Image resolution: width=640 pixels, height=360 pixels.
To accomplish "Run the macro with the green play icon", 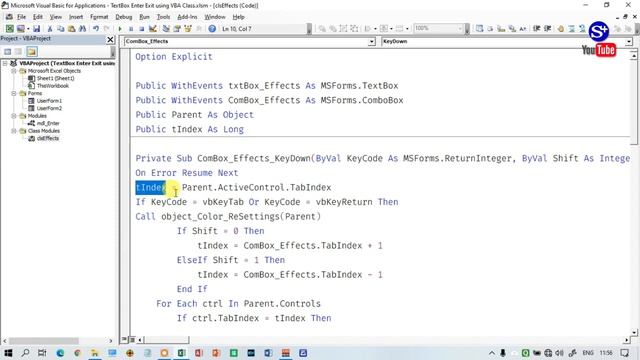I will pos(120,29).
